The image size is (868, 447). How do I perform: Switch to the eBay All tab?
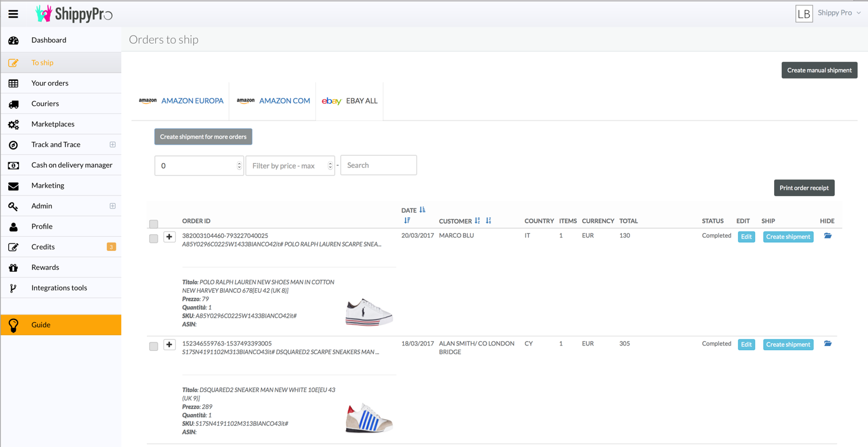[350, 101]
